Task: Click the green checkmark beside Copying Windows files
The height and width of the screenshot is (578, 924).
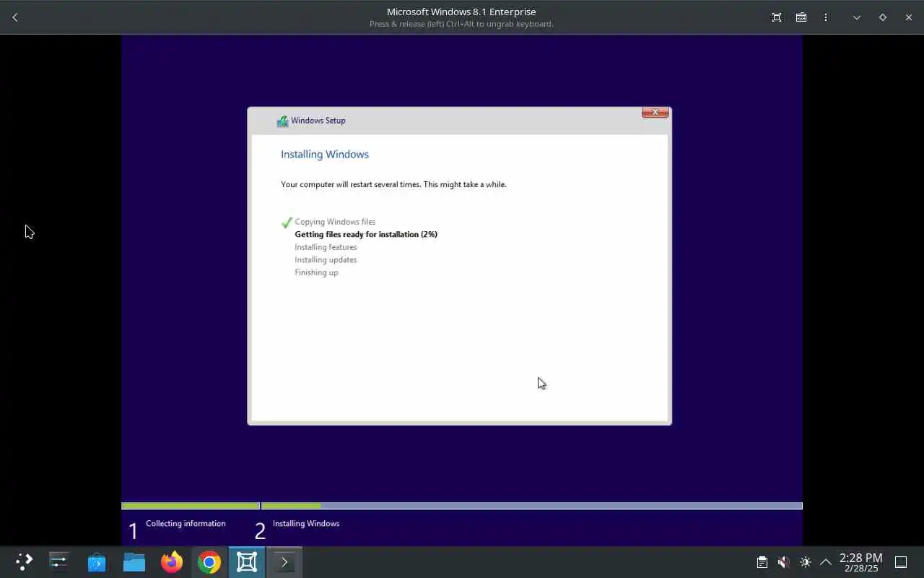Action: (287, 223)
